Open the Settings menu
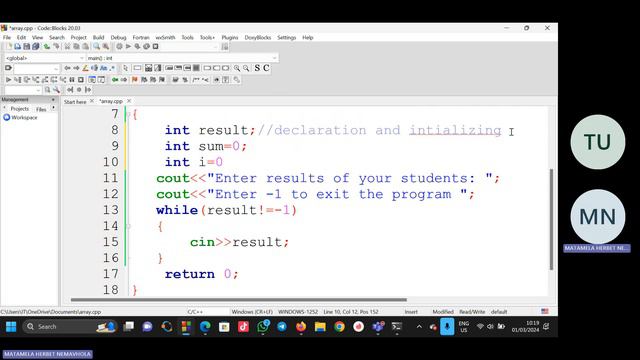This screenshot has height=360, width=640. coord(287,38)
